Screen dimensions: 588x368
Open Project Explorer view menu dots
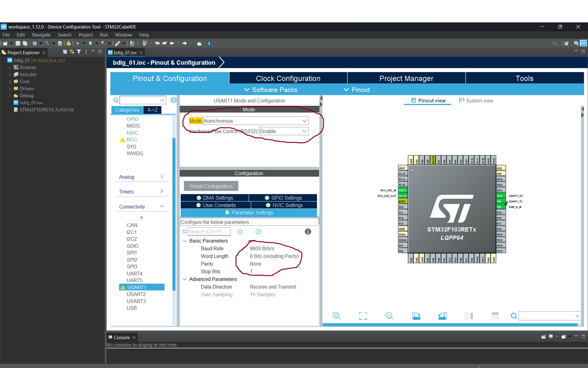coord(86,52)
